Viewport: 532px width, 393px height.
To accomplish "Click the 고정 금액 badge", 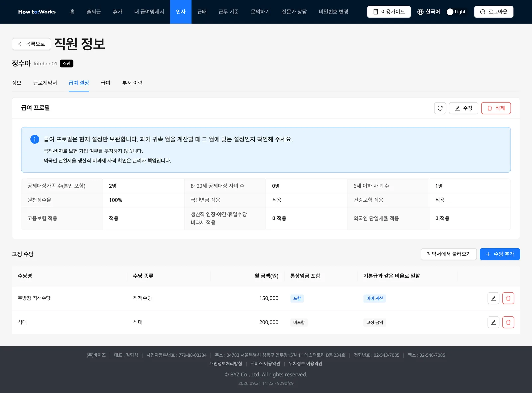I will [375, 322].
